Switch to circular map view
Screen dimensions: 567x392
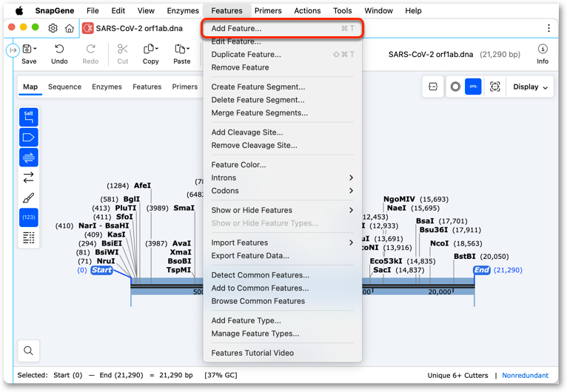[455, 87]
